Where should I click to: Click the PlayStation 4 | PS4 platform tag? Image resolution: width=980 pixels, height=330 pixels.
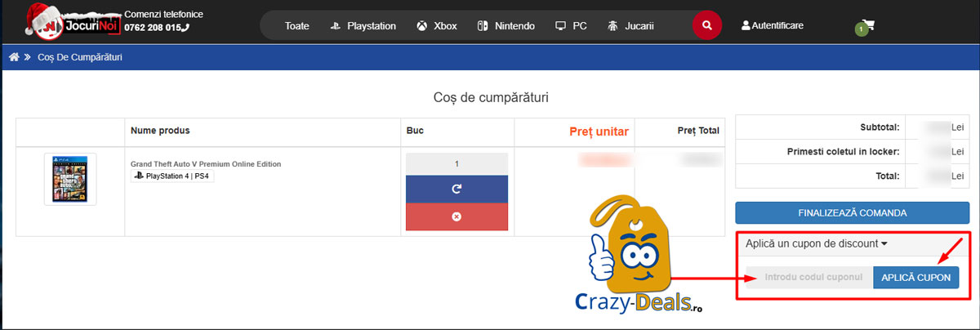172,176
